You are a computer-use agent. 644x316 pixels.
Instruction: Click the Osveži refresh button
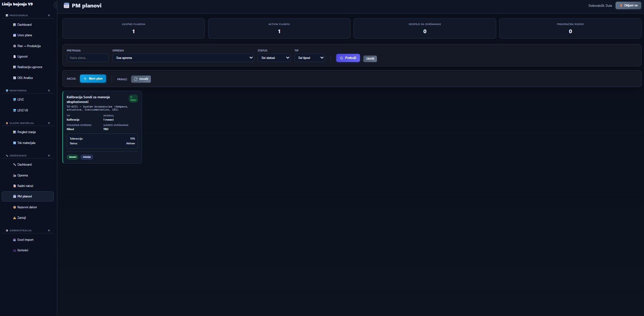click(x=141, y=79)
